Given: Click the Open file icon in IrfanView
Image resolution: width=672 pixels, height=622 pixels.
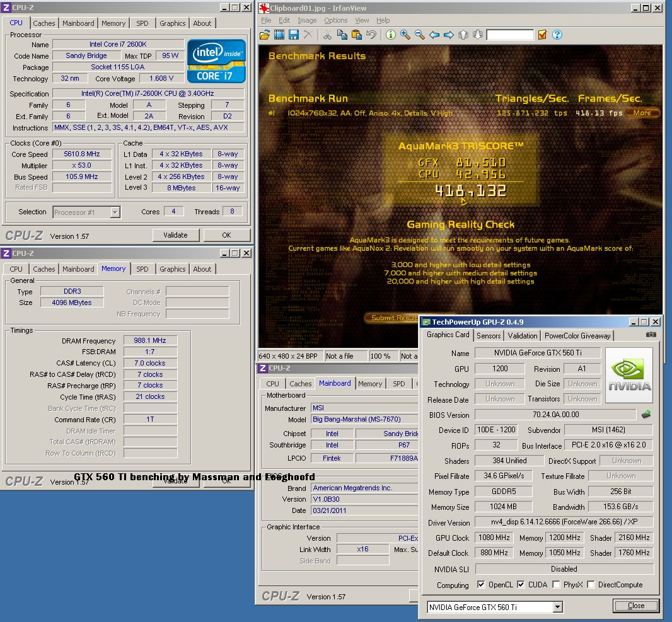Looking at the screenshot, I should (x=265, y=35).
